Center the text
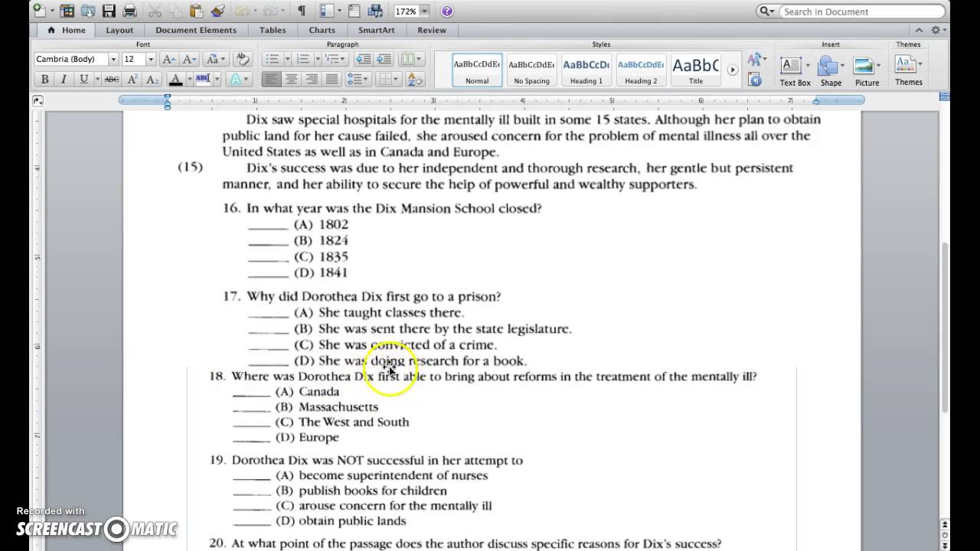The width and height of the screenshot is (980, 551). point(291,79)
